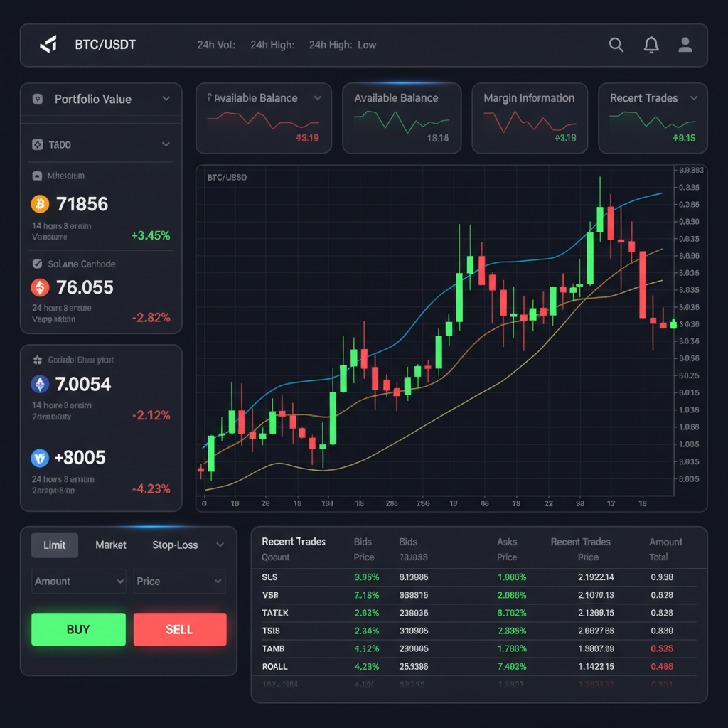Click the -2.12% change value
Screen dimensions: 728x728
point(151,415)
